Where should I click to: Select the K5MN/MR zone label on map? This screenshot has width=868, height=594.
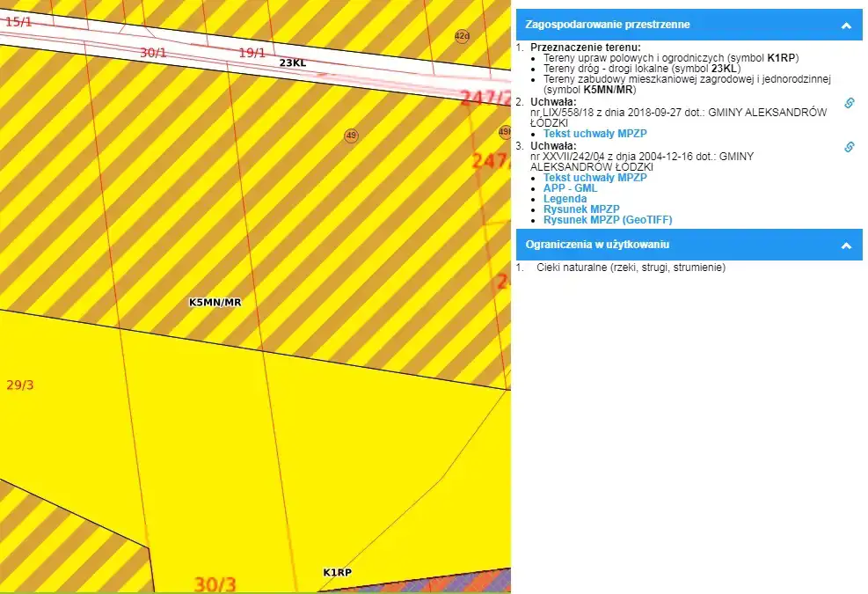tap(215, 302)
